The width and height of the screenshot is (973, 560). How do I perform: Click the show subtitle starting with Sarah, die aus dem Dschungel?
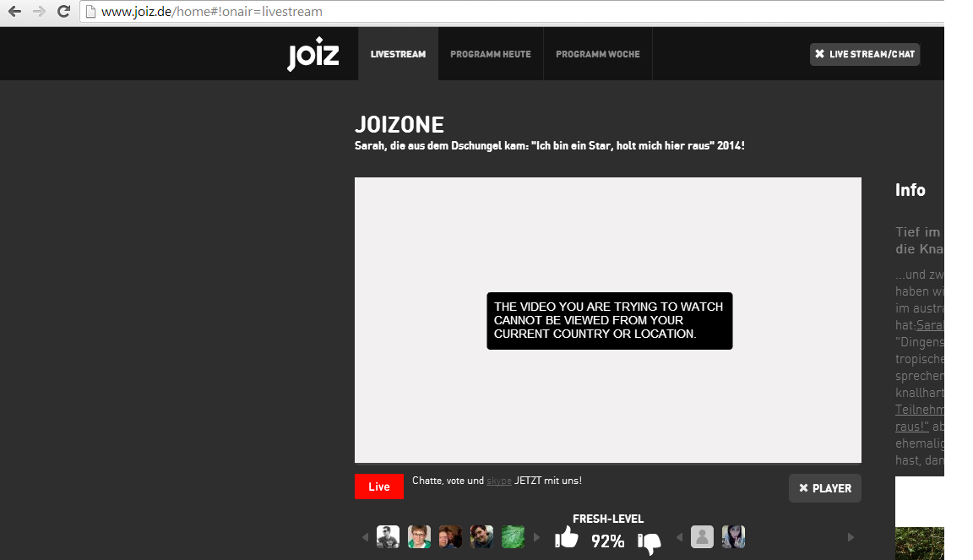tap(549, 146)
